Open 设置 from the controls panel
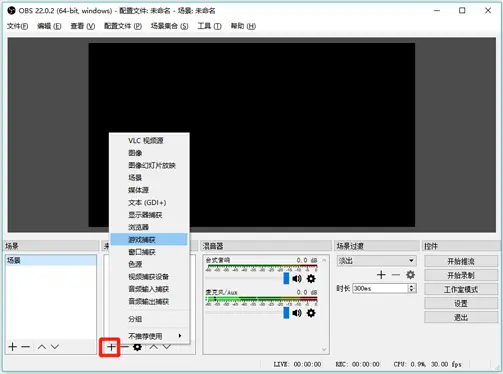 pyautogui.click(x=461, y=303)
